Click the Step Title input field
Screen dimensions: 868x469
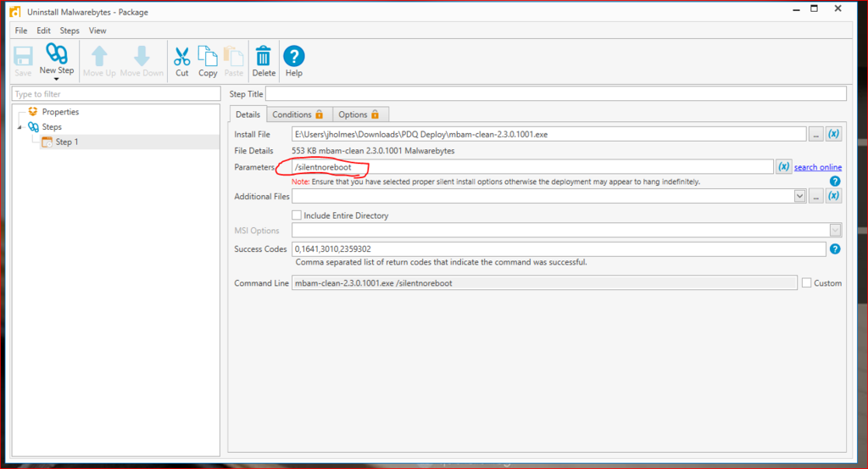[x=556, y=93]
